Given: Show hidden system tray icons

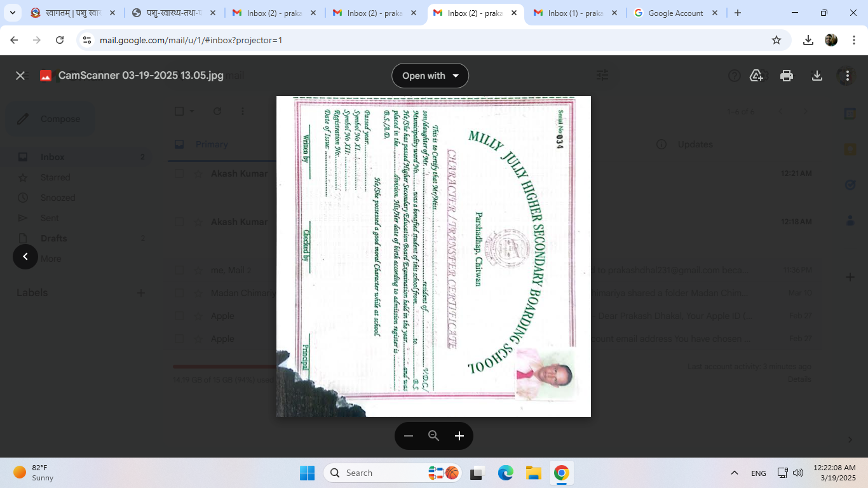Looking at the screenshot, I should coord(735,473).
